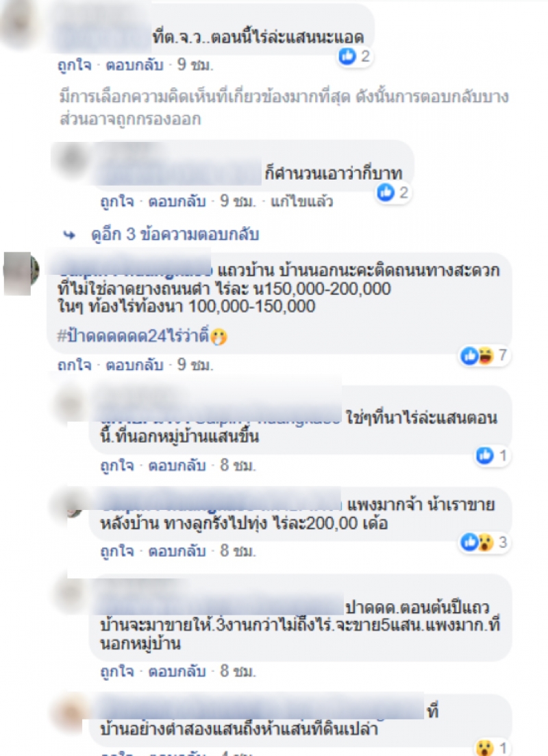Viewport: 548px width, 756px height.
Task: Open reactions with 7 on แถวบ้าน comment
Action: [484, 356]
